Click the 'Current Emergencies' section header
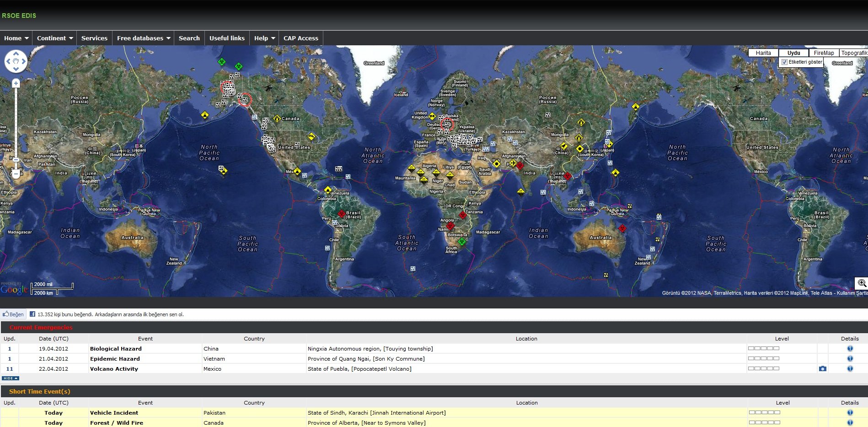868x427 pixels. point(41,328)
